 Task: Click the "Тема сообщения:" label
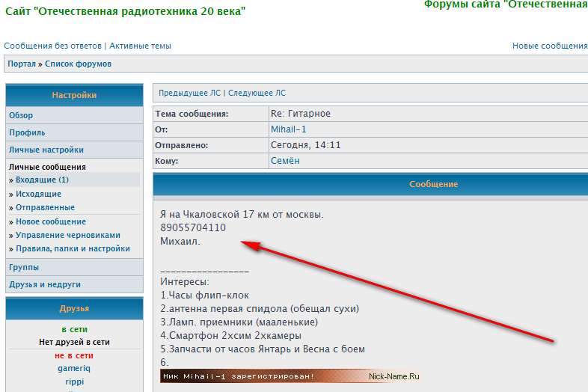(192, 114)
